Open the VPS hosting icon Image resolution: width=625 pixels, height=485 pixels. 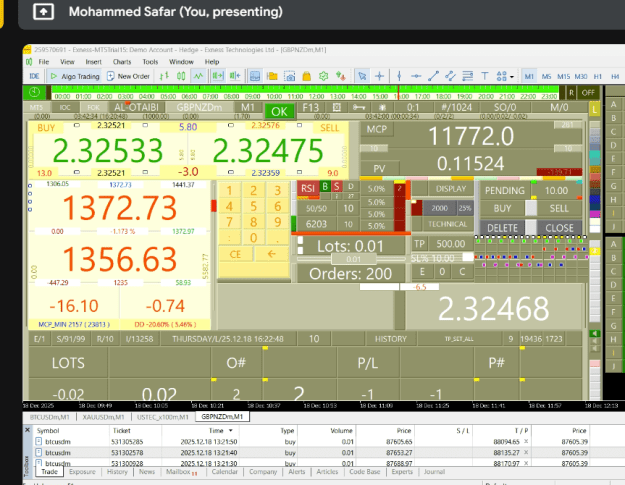point(340,76)
